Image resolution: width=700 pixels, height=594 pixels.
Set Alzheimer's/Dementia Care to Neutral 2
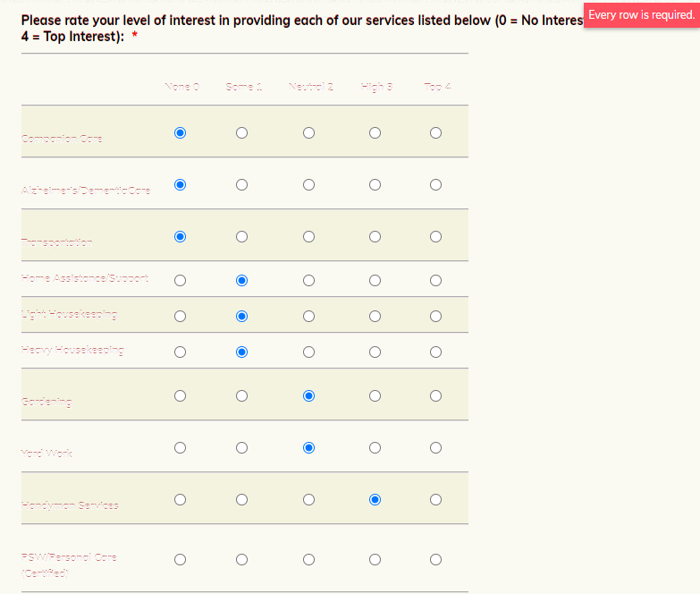308,185
